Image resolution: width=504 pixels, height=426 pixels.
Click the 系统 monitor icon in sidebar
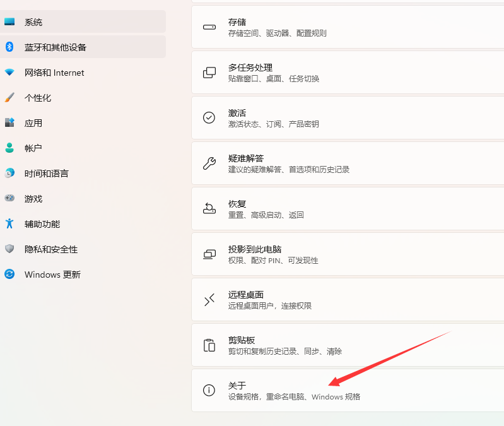coord(9,21)
